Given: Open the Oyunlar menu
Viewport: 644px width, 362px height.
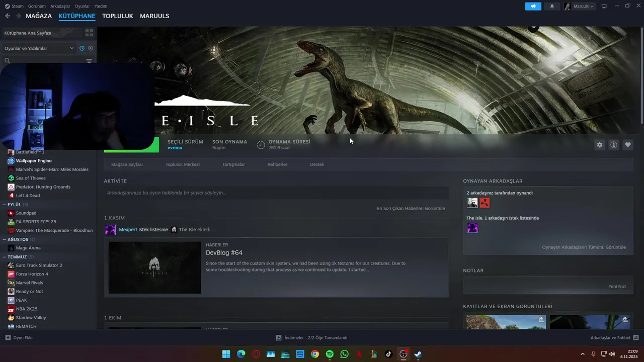Looking at the screenshot, I should 82,6.
